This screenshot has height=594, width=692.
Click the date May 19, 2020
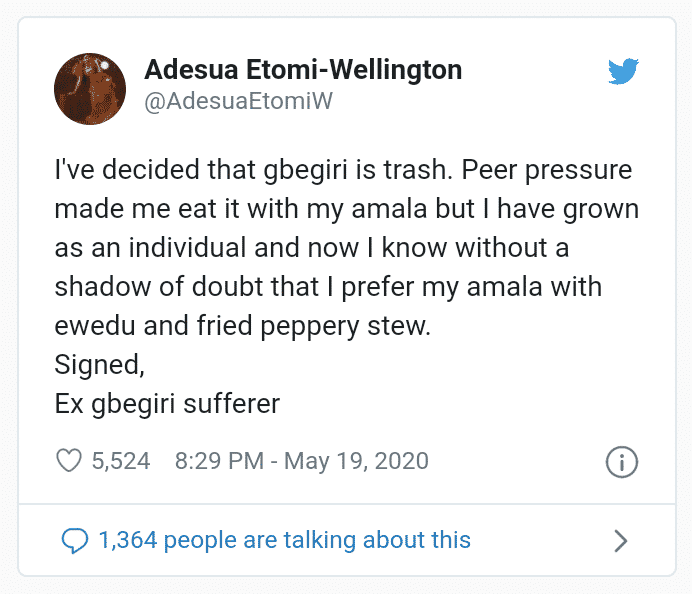(x=357, y=461)
